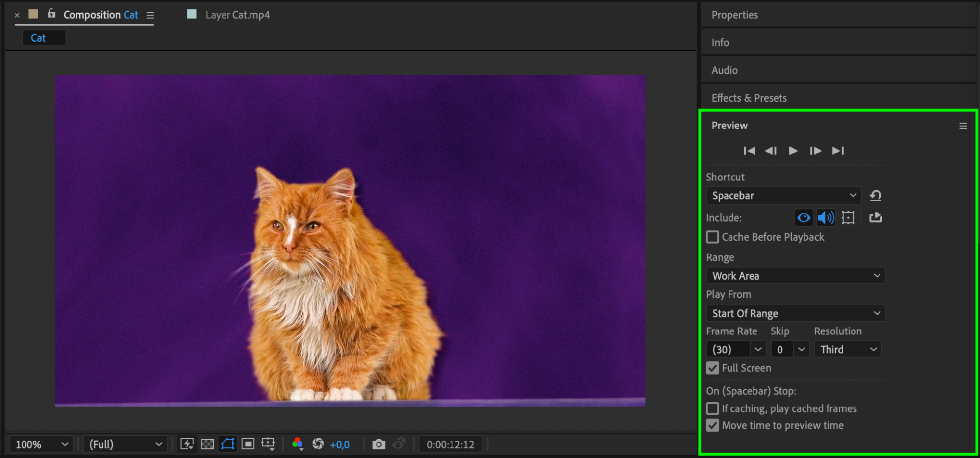Image resolution: width=980 pixels, height=458 pixels.
Task: Click the current time display 0:00:12:12
Action: tap(450, 445)
